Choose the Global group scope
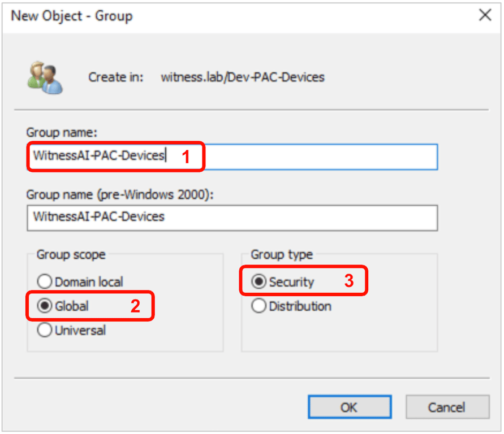Image resolution: width=504 pixels, height=434 pixels. 45,306
